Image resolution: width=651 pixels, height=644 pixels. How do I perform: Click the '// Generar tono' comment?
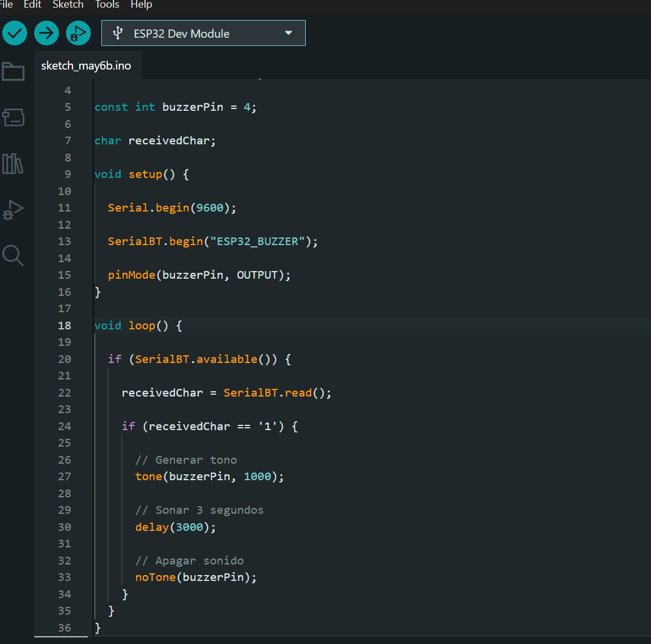pyautogui.click(x=186, y=460)
